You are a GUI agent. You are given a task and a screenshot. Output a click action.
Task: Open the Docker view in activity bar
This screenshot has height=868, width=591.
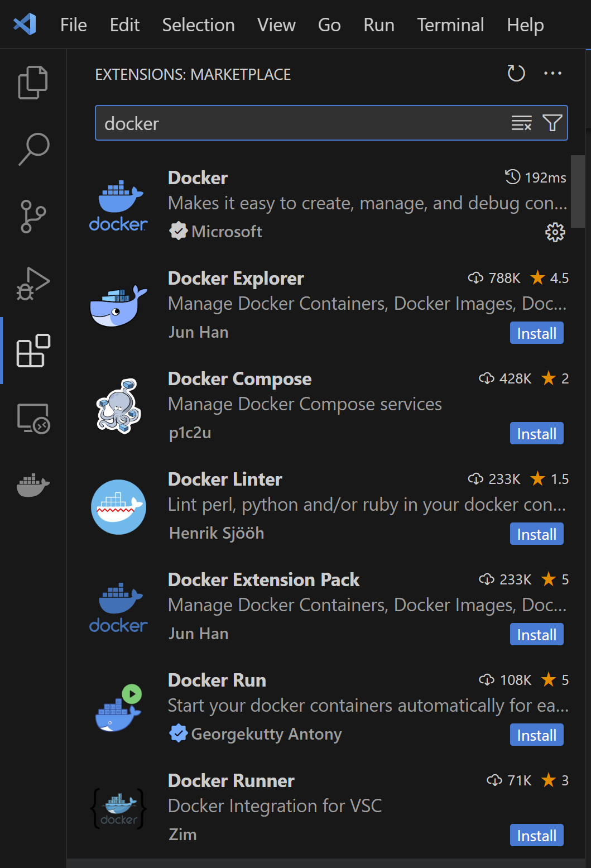point(33,485)
